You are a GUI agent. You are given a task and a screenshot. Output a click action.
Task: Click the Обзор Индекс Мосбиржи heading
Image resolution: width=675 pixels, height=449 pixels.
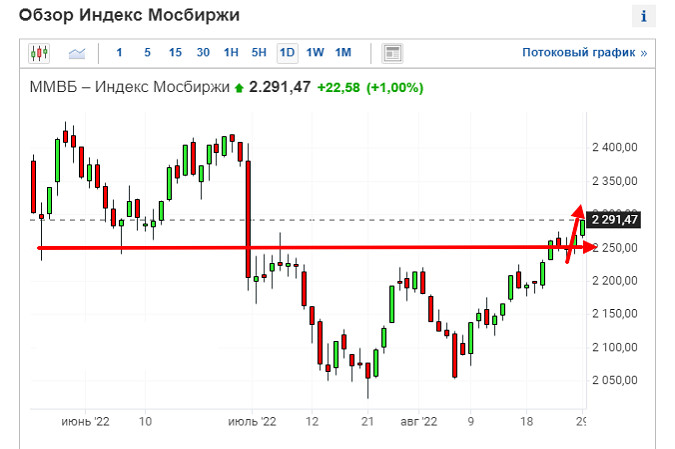coord(129,15)
